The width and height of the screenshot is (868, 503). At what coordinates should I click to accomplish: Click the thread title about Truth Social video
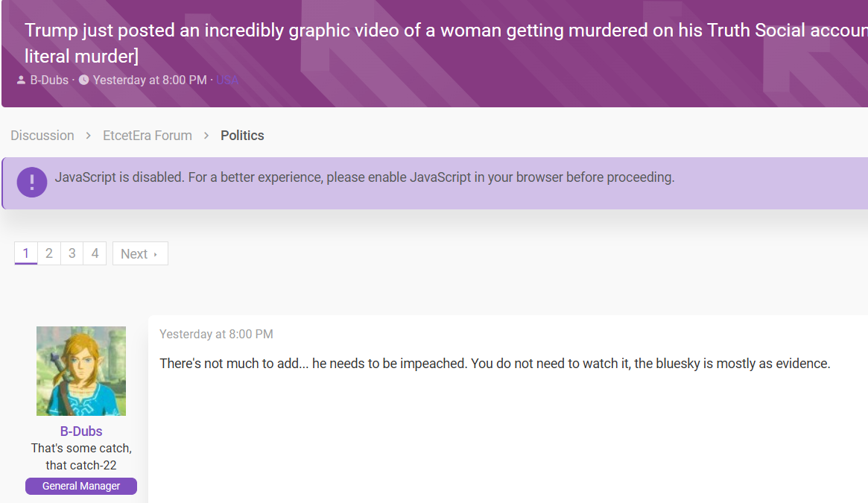(x=446, y=43)
